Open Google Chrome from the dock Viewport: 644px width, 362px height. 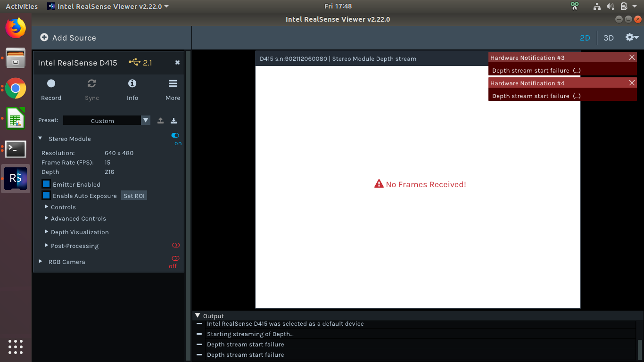pos(16,88)
